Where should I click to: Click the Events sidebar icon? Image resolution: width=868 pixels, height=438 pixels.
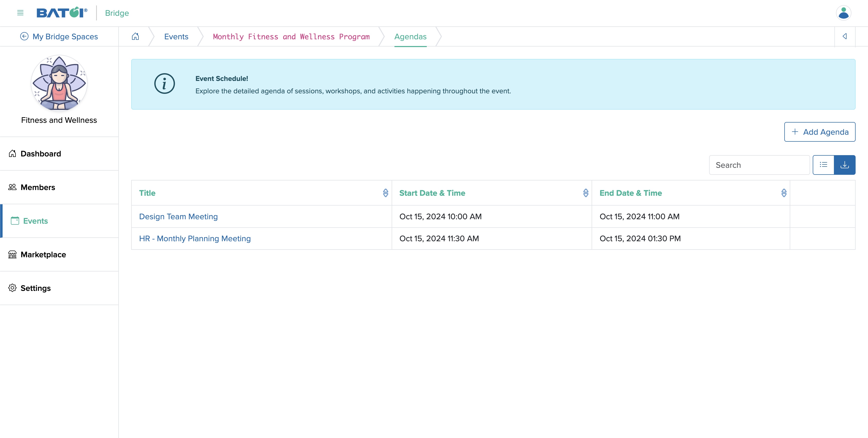(14, 220)
